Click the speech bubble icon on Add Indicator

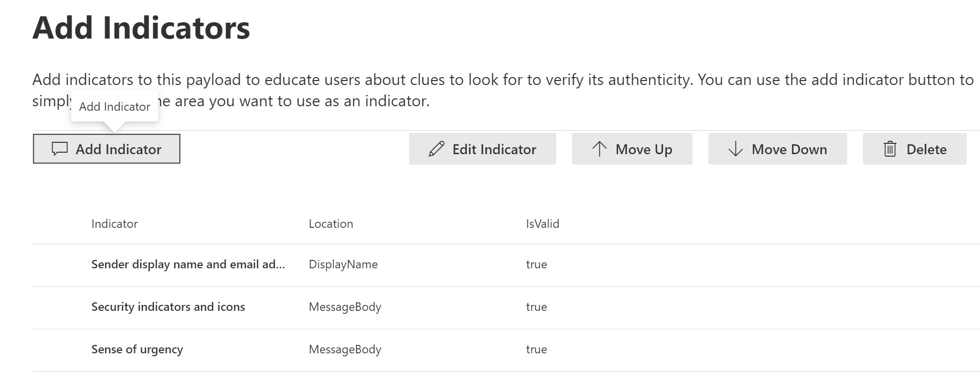pyautogui.click(x=60, y=149)
